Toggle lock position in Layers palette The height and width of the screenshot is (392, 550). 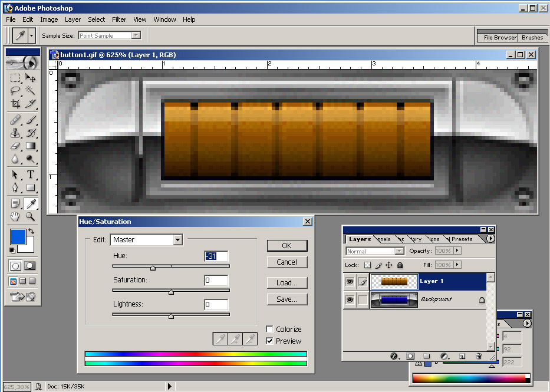[x=388, y=265]
